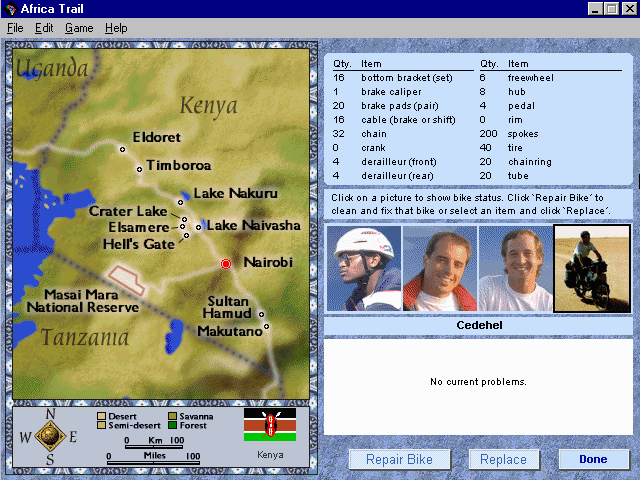
Task: Select the pedal inventory item
Action: pyautogui.click(x=550, y=106)
